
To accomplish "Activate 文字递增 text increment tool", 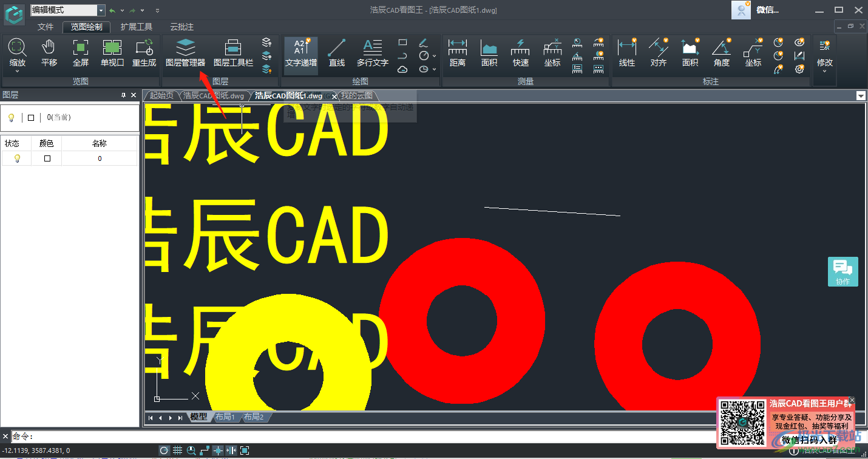I will (x=301, y=55).
